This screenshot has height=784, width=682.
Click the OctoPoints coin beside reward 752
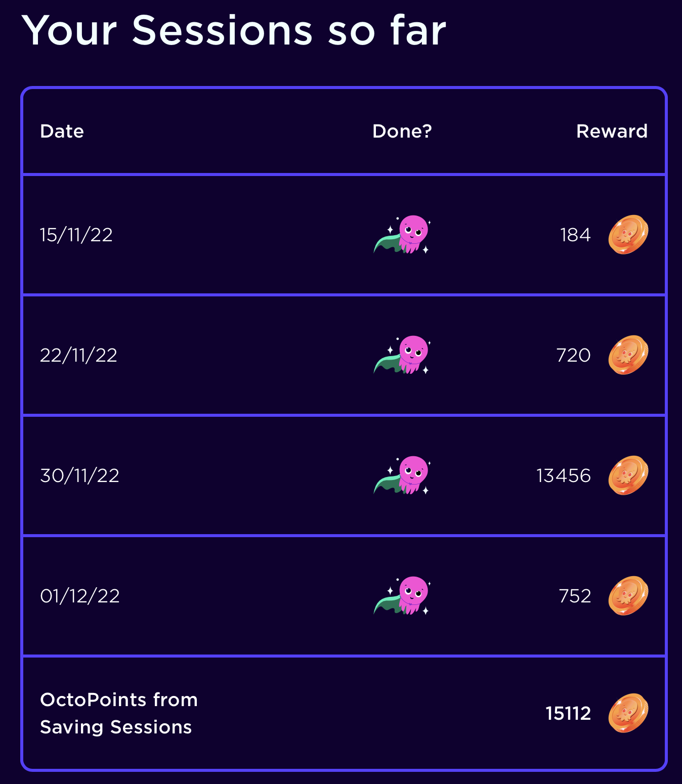click(628, 596)
